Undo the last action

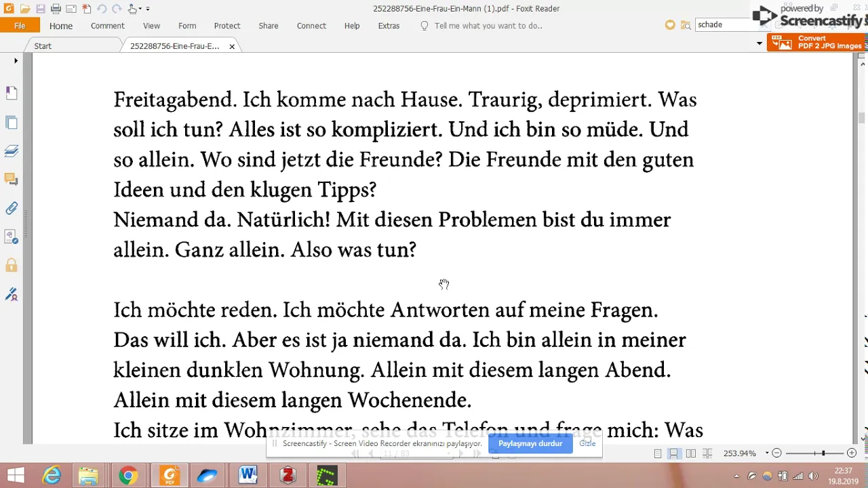click(x=101, y=9)
